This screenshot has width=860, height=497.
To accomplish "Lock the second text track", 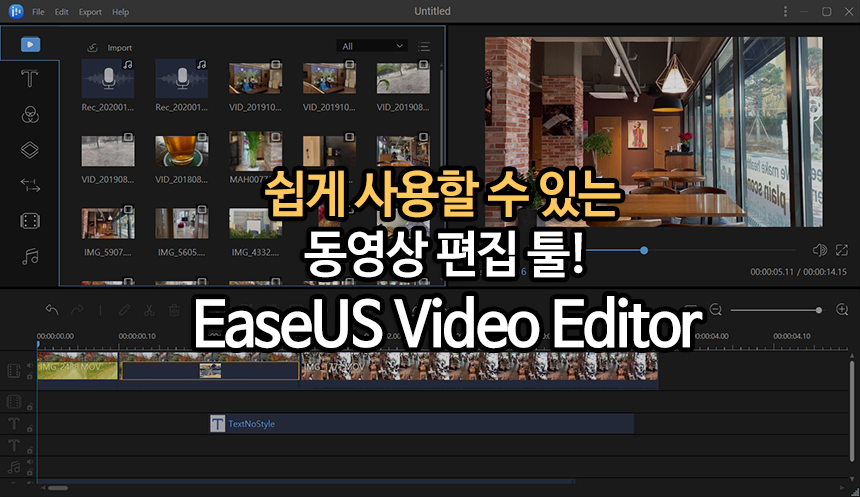I will click(30, 450).
